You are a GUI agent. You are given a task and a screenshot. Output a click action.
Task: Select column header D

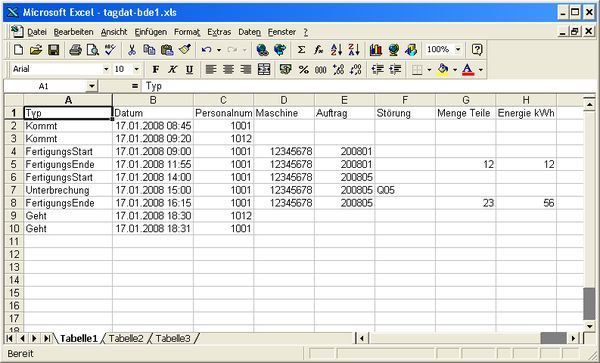click(284, 100)
